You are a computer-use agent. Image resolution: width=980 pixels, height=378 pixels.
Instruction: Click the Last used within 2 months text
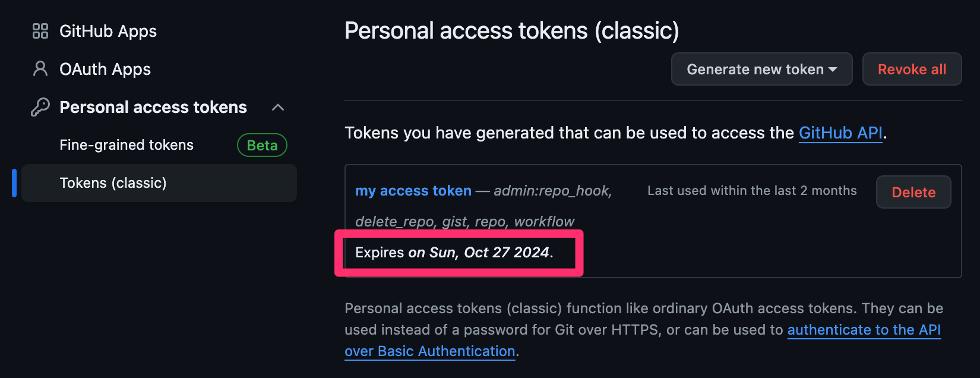[752, 190]
